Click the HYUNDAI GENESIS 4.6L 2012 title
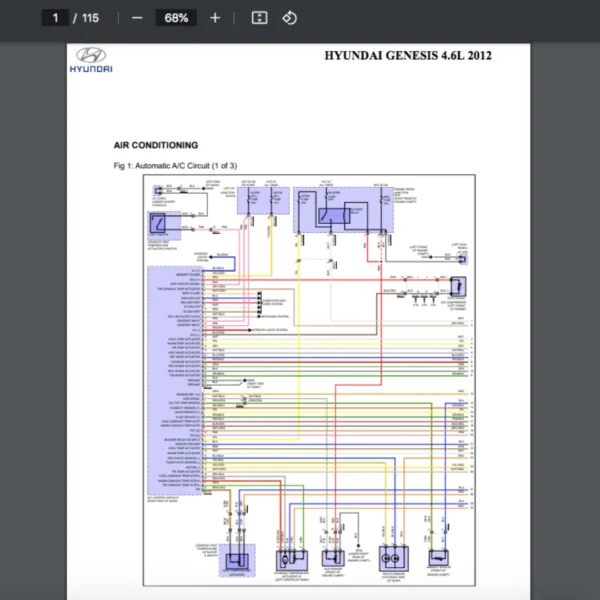 [x=408, y=55]
